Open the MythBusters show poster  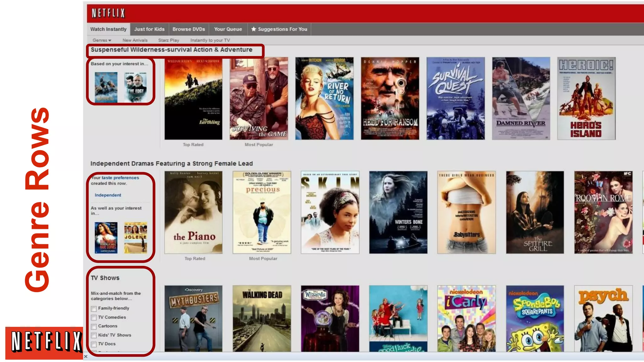[193, 318]
